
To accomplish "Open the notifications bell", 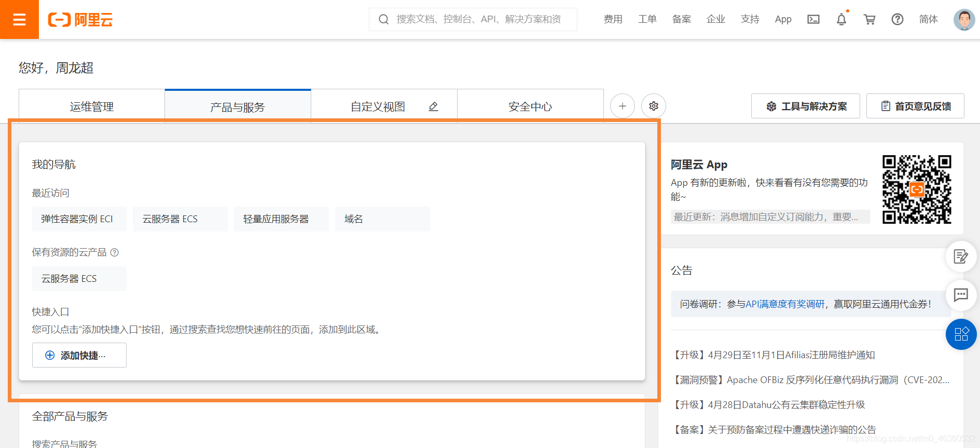I will (x=841, y=19).
